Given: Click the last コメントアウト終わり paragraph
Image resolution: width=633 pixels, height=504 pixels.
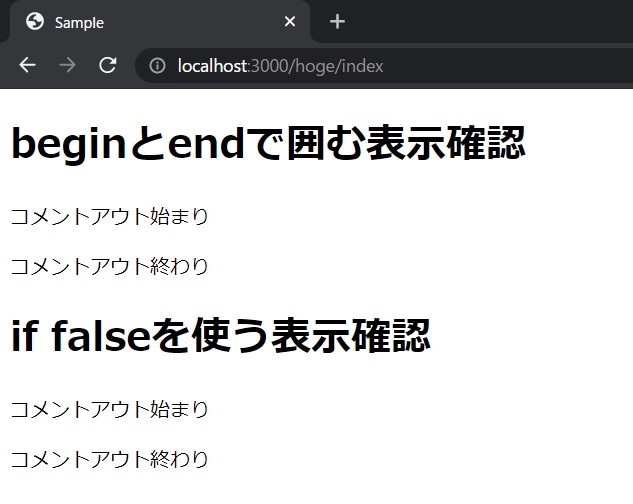Looking at the screenshot, I should point(109,460).
